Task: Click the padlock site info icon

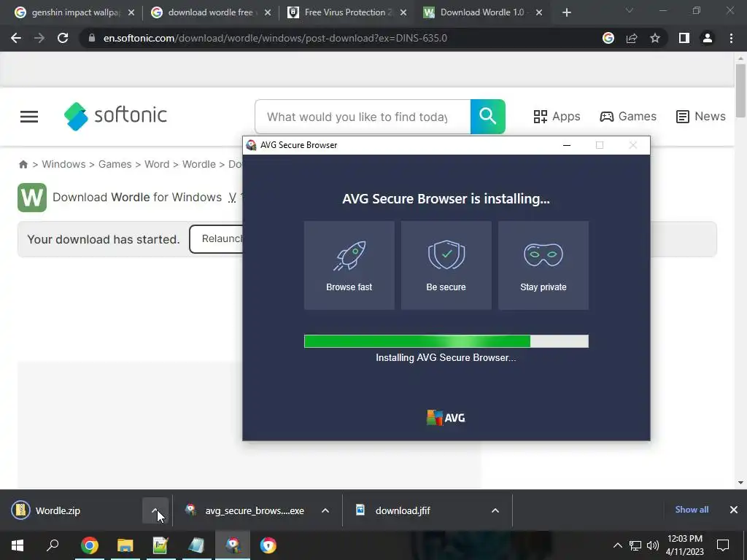Action: click(91, 38)
